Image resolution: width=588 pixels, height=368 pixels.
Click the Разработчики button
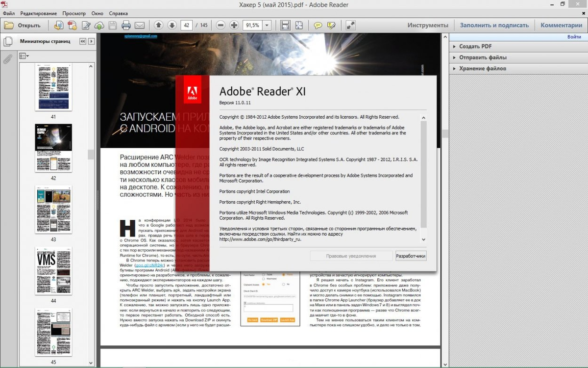point(411,256)
